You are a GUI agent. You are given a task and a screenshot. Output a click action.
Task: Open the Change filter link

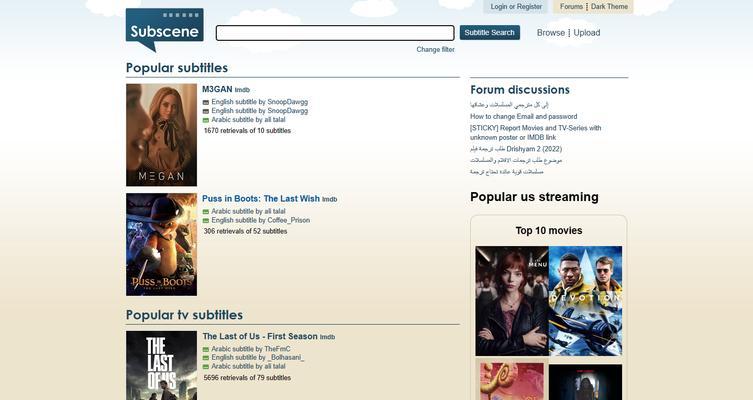(435, 49)
